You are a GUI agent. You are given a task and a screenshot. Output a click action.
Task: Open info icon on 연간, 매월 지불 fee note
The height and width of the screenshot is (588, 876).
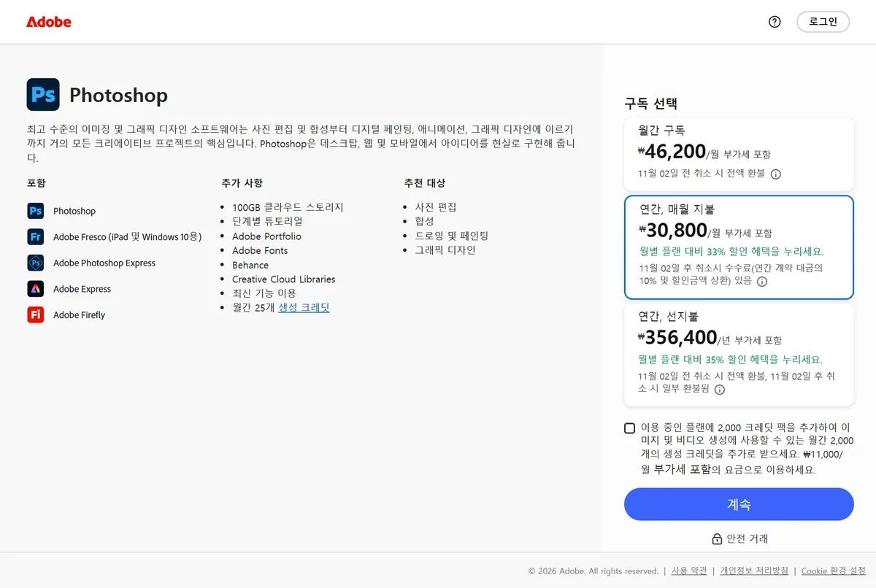click(762, 282)
